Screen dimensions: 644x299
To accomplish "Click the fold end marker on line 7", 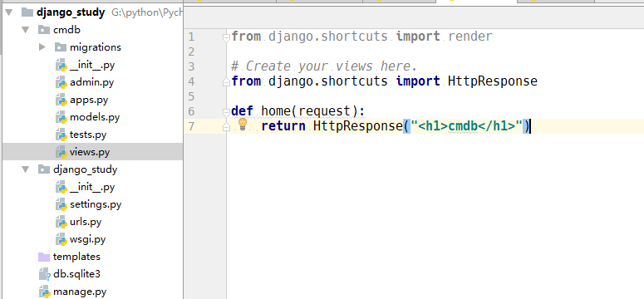I will point(226,128).
